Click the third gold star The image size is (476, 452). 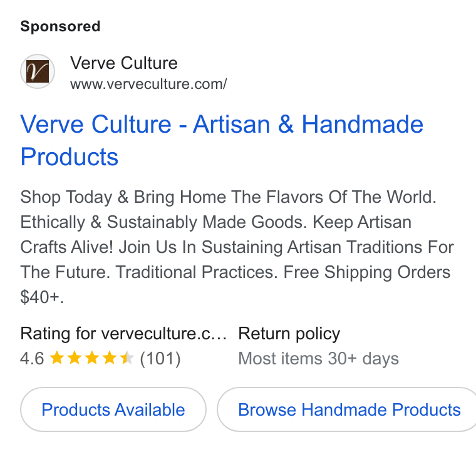click(91, 358)
